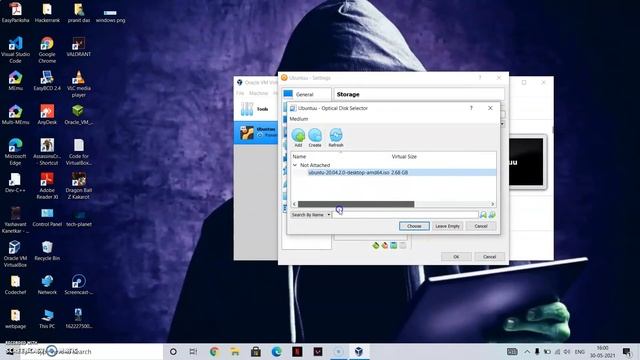Screen dimensions: 640x360
Task: Open the Hackerrank desktop icon
Action: 47,12
